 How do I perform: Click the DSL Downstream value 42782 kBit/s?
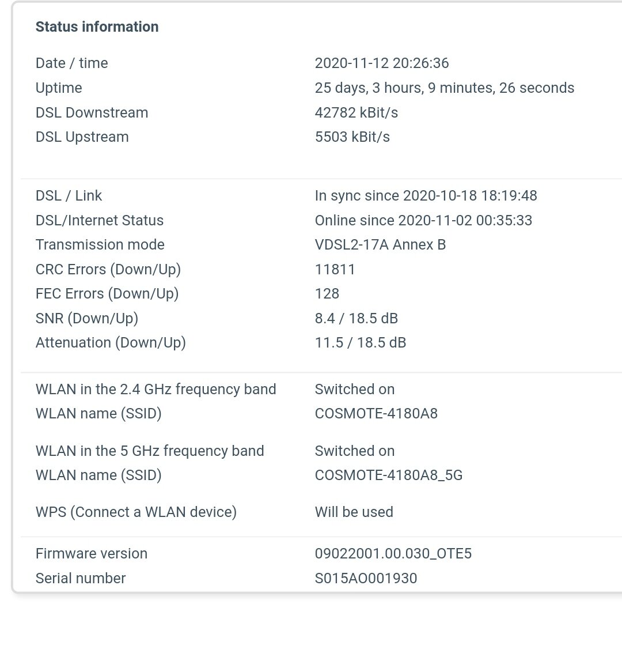(x=356, y=112)
